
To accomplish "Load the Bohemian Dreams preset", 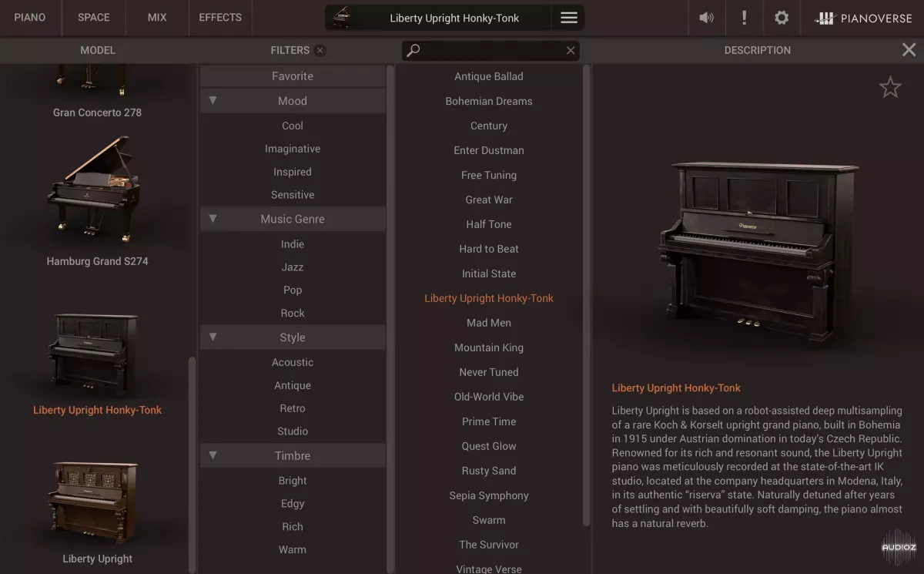I will 489,101.
